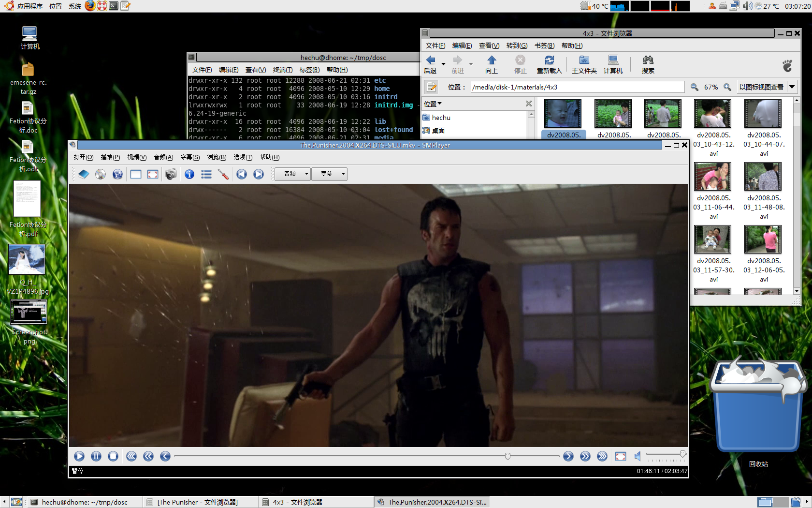The height and width of the screenshot is (508, 812).
Task: Click the DVD disc icon in SMPlayer toolbar
Action: (101, 174)
